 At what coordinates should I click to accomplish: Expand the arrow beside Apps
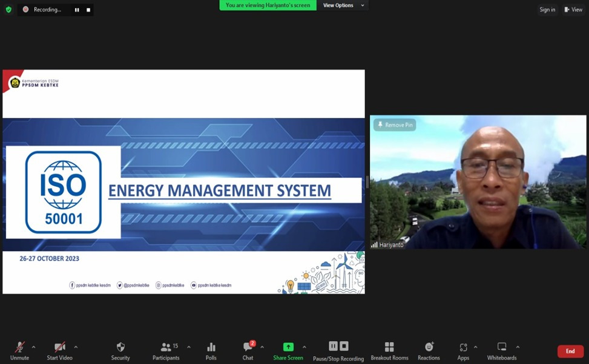click(476, 347)
